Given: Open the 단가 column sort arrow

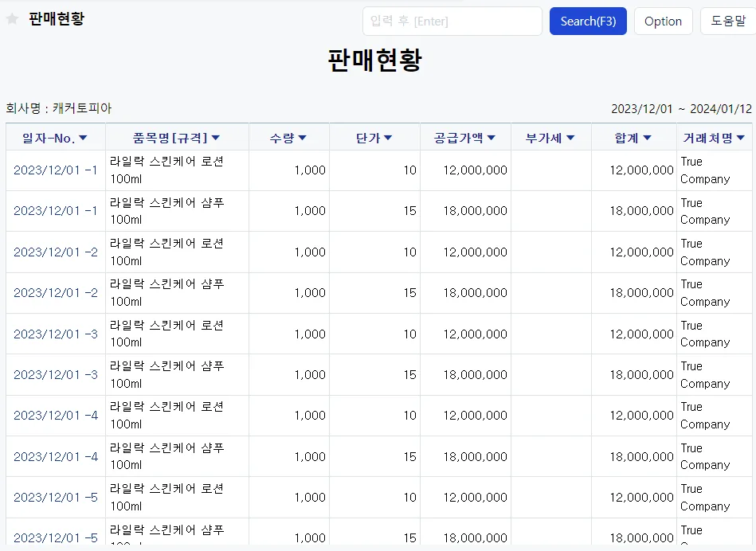Looking at the screenshot, I should [388, 139].
